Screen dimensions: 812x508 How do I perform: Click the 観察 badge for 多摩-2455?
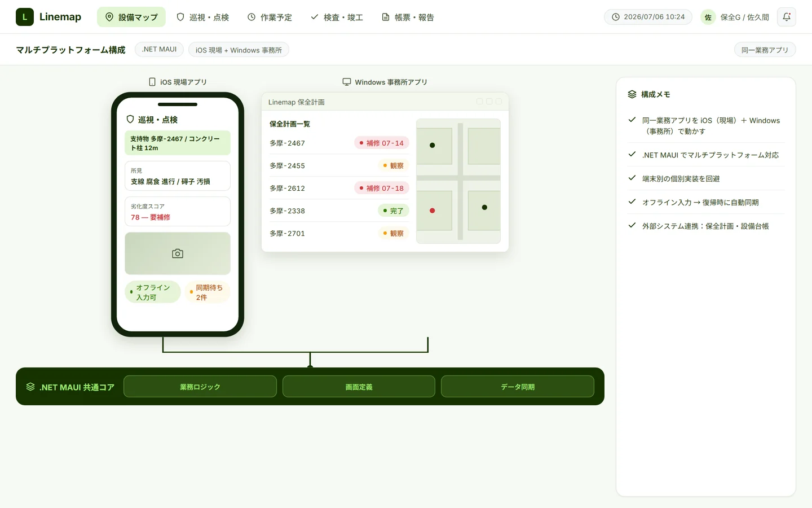point(393,165)
